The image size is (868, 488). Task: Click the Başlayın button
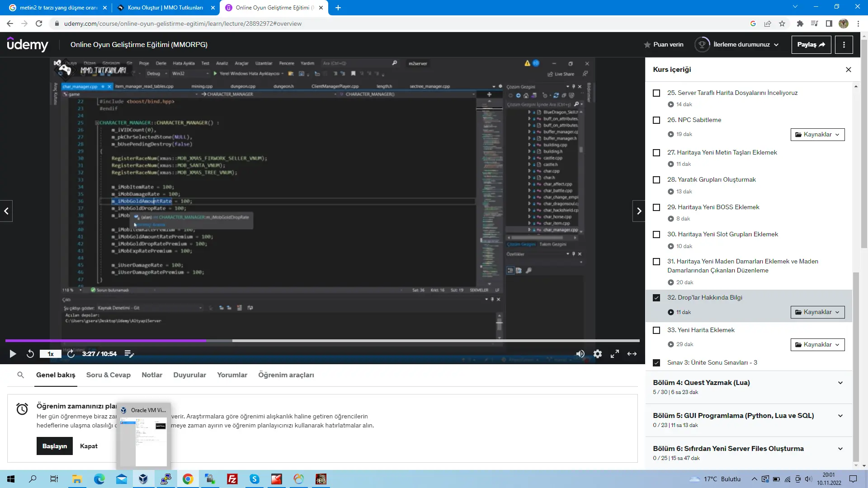(x=54, y=446)
